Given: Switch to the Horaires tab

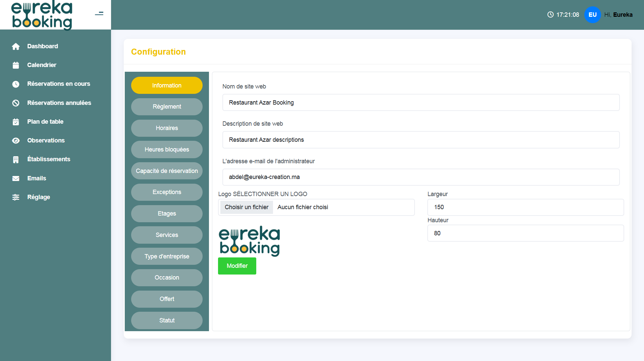Looking at the screenshot, I should point(167,128).
